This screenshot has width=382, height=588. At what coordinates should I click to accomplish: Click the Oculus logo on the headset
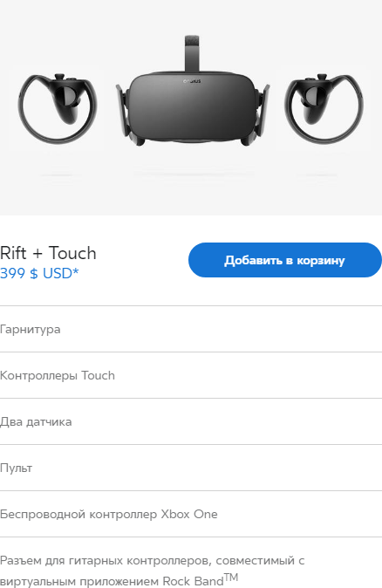(193, 81)
